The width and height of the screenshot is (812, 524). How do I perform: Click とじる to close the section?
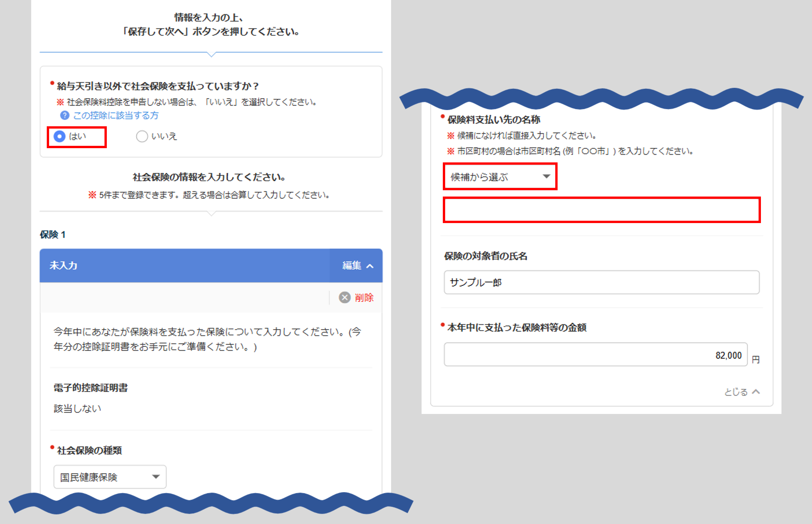click(x=735, y=392)
